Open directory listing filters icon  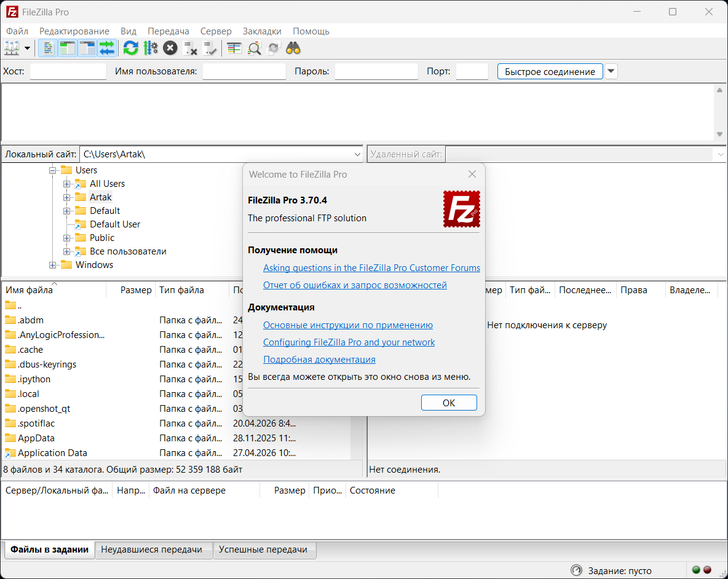(x=234, y=48)
